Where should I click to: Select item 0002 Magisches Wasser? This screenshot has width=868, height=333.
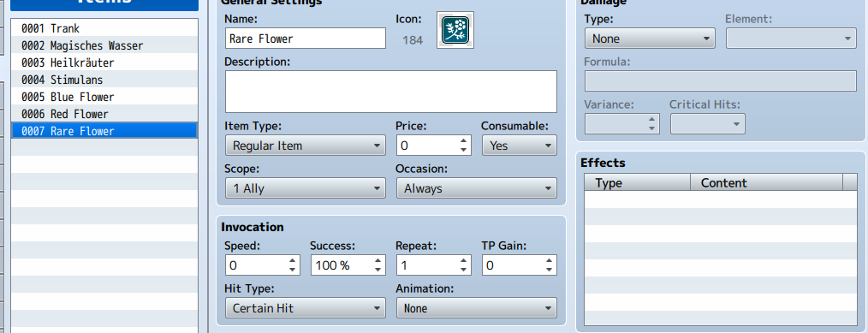pyautogui.click(x=104, y=45)
